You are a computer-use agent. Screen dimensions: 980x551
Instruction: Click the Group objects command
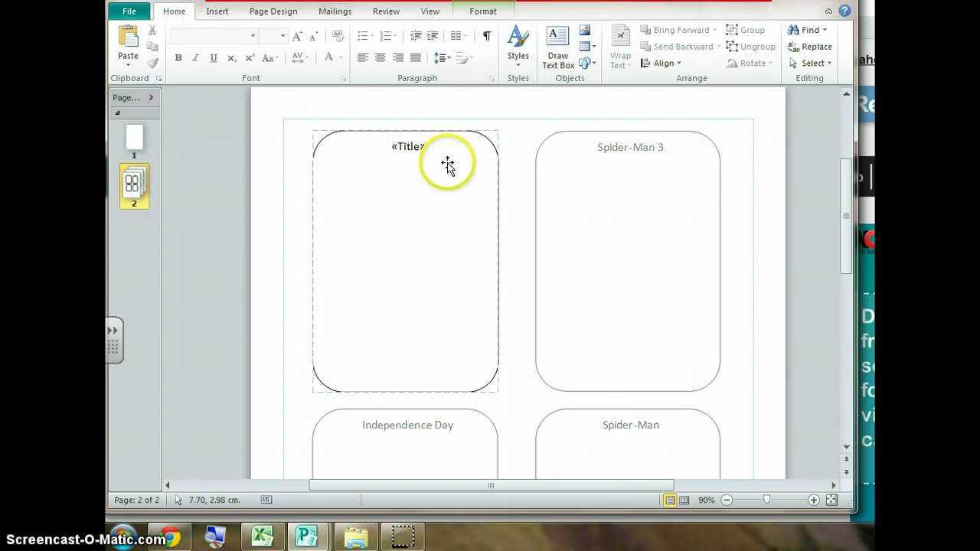pos(746,30)
